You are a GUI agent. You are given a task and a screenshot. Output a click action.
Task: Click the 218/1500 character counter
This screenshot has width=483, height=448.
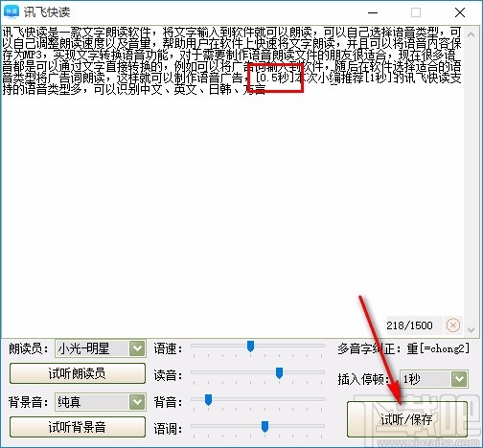point(409,325)
